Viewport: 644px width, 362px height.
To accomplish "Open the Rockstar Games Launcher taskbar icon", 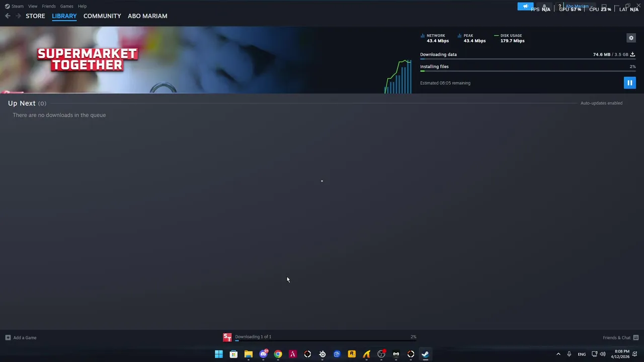I will click(x=352, y=354).
